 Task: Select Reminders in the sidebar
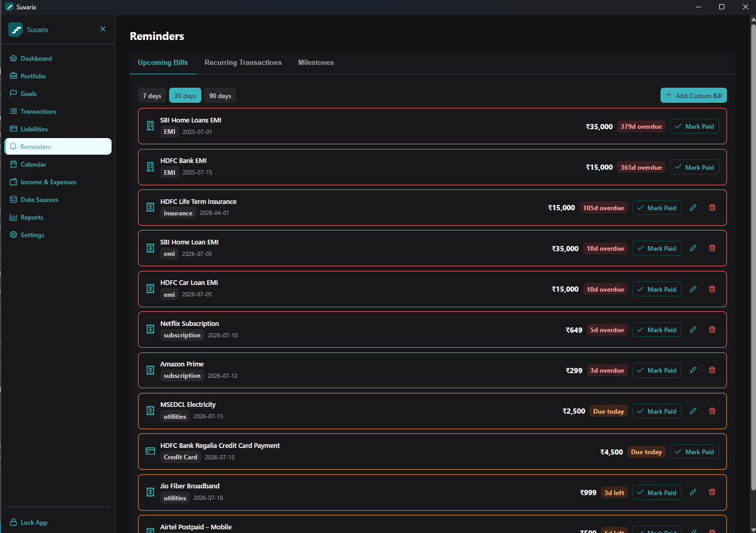click(58, 146)
